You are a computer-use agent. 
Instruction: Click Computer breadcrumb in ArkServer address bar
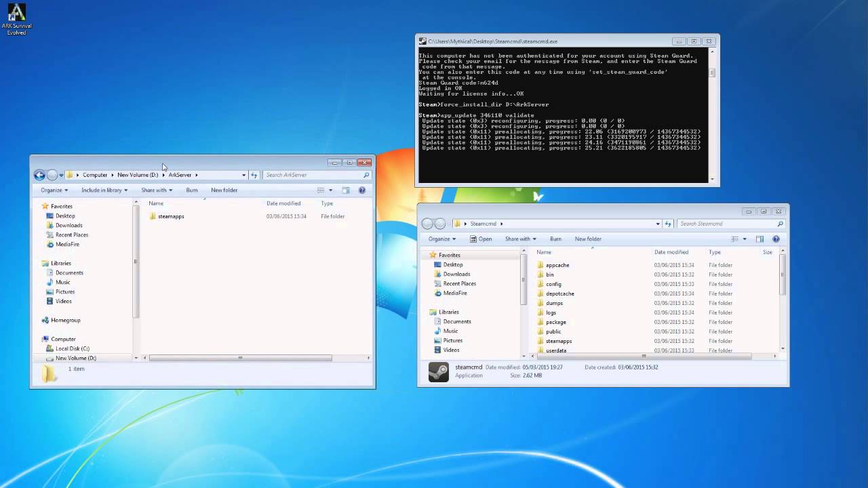pos(95,175)
